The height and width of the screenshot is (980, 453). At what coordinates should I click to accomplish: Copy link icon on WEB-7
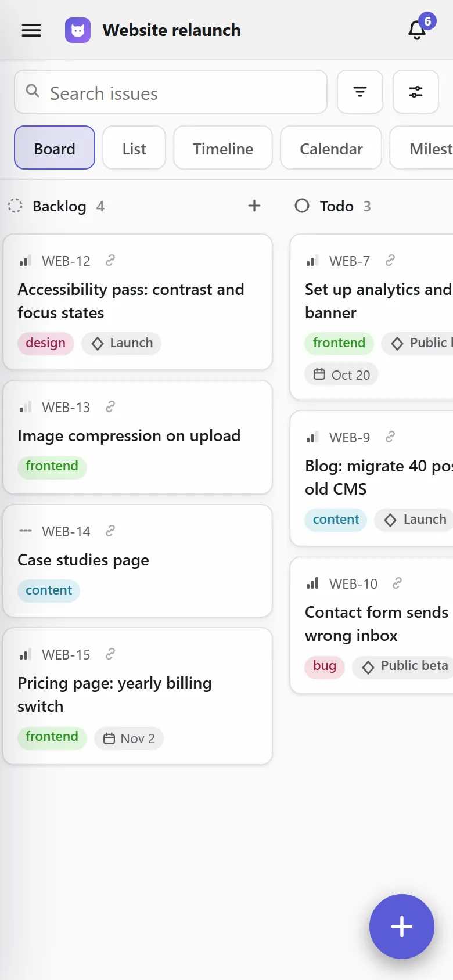point(390,261)
